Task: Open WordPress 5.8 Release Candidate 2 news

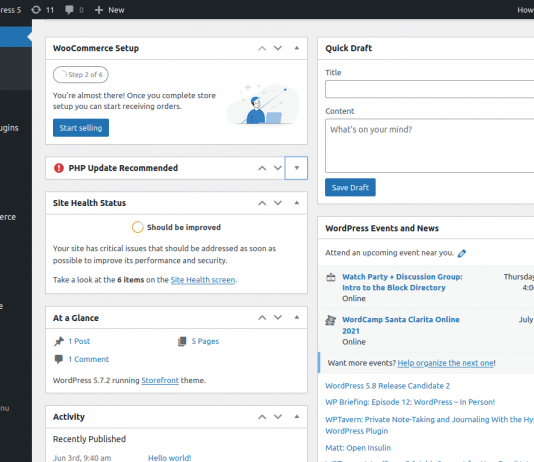Action: pyautogui.click(x=388, y=386)
